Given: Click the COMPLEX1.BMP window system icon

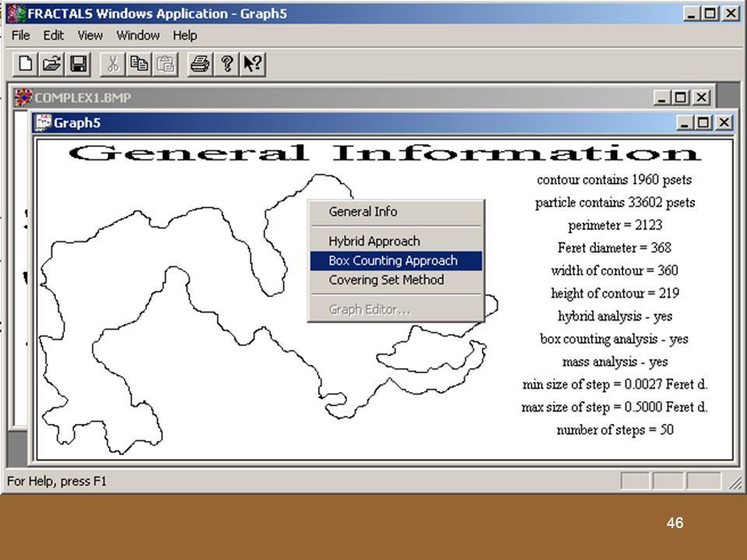Looking at the screenshot, I should point(23,98).
